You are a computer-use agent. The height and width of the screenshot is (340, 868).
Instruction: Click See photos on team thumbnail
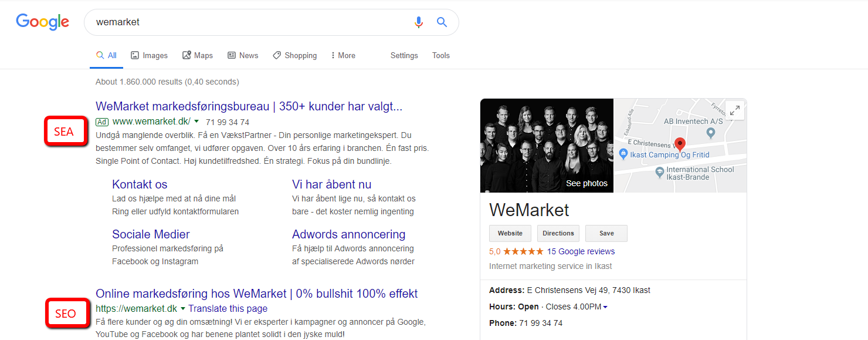coord(586,183)
